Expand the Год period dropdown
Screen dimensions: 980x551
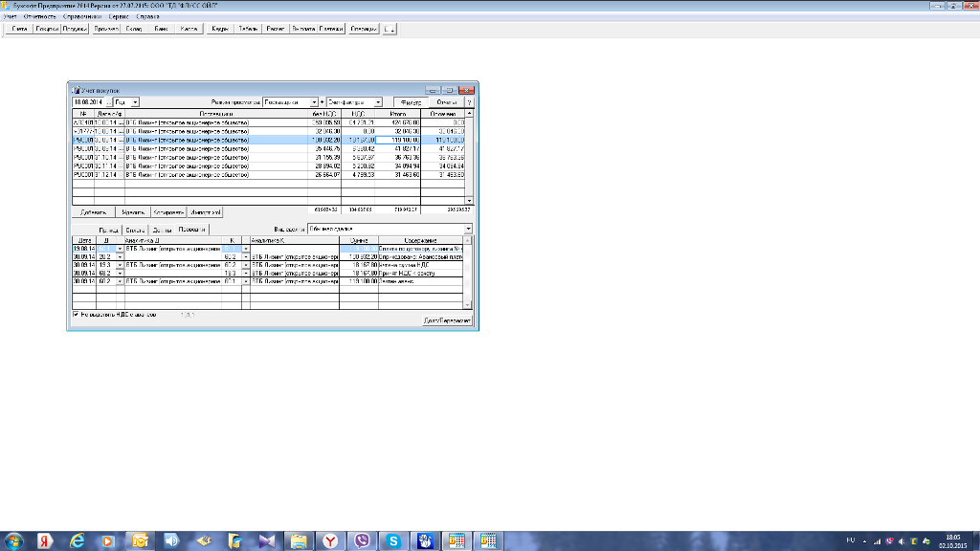[x=135, y=101]
